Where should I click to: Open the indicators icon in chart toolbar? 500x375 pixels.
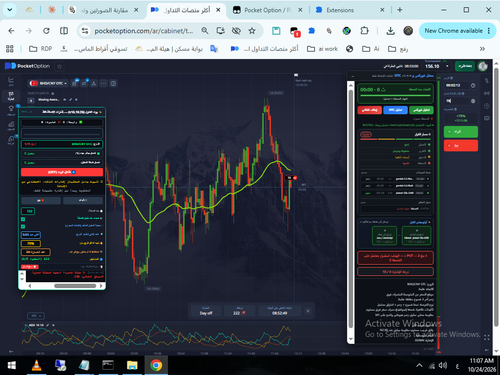pyautogui.click(x=84, y=83)
